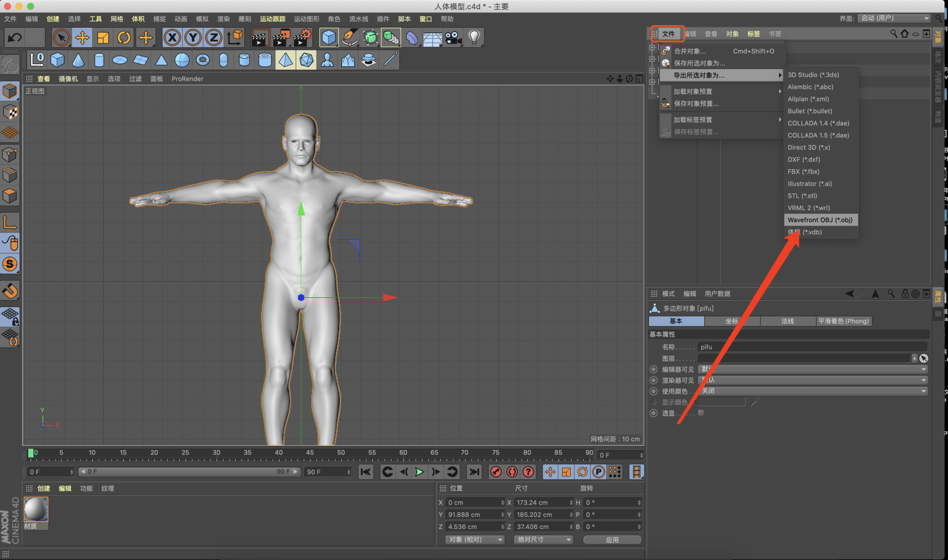The image size is (948, 560).
Task: Select the Live Selection arrow tool
Action: 61,38
